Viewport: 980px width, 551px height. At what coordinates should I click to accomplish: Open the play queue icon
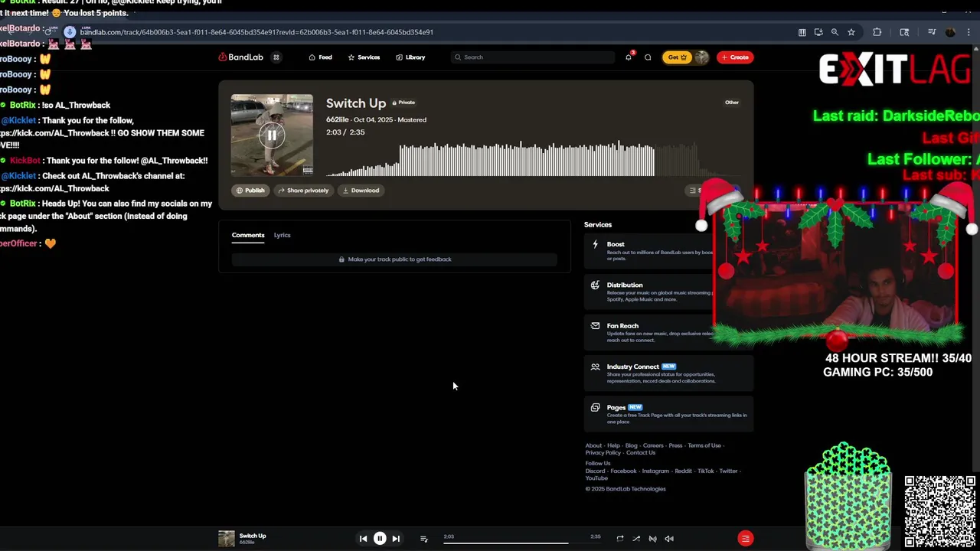pyautogui.click(x=423, y=539)
